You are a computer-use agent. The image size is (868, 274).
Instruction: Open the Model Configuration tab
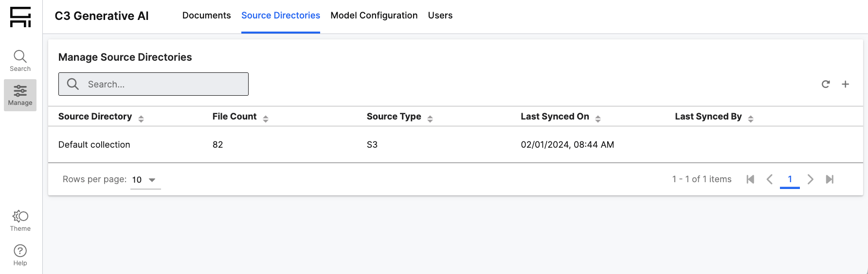(x=374, y=16)
